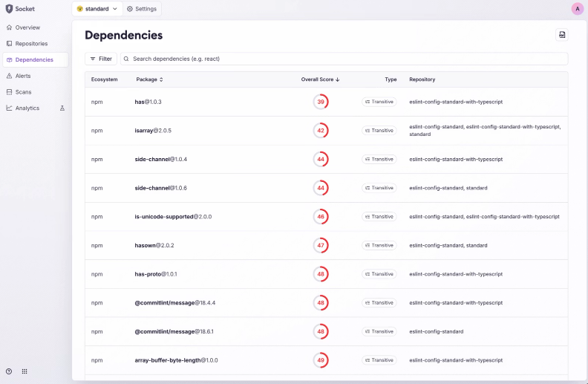The width and height of the screenshot is (588, 384).
Task: Open Scans in sidebar
Action: tap(23, 92)
